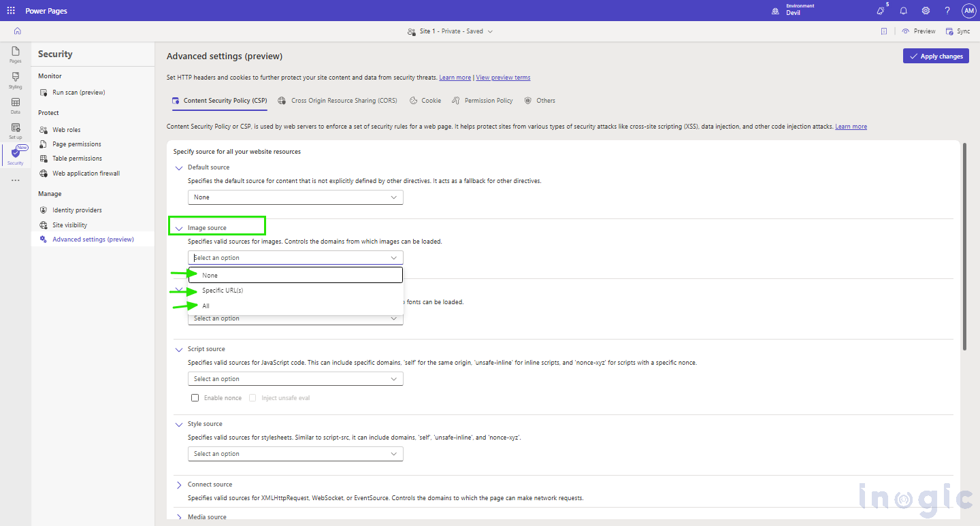Open the AM account avatar
The image size is (980, 526).
[x=968, y=11]
